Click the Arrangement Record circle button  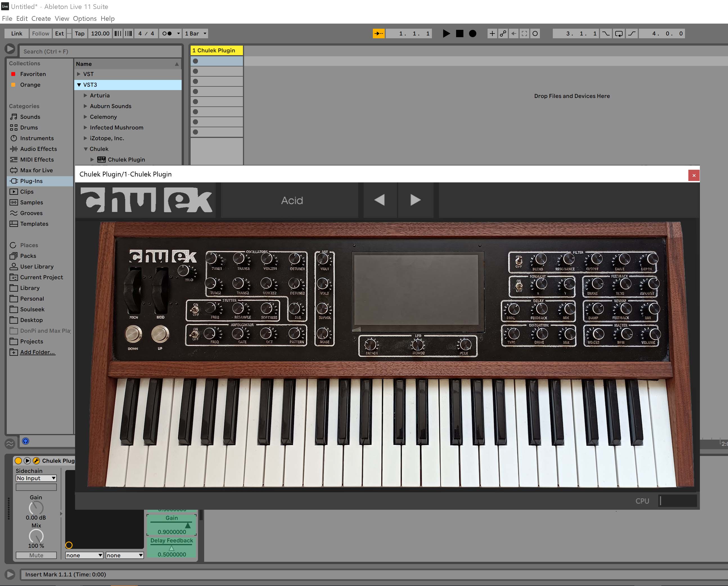(x=473, y=33)
